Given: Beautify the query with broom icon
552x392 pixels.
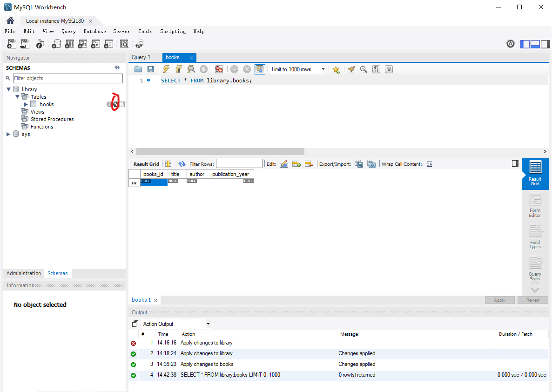Looking at the screenshot, I should tap(351, 69).
